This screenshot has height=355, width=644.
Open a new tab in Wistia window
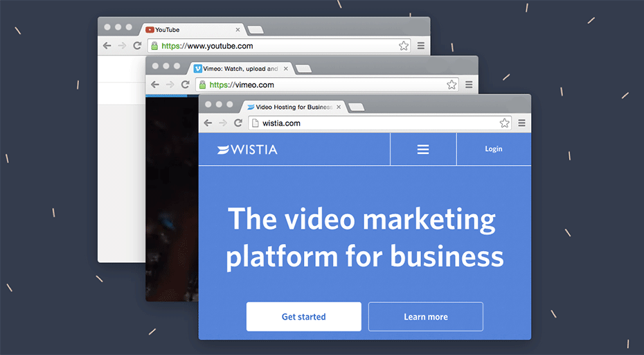point(357,107)
